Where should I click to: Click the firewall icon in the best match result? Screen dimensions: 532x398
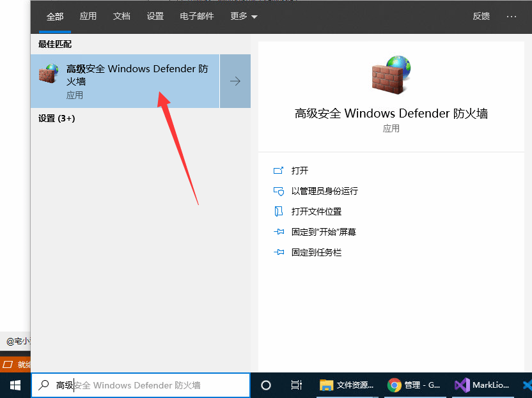(49, 74)
